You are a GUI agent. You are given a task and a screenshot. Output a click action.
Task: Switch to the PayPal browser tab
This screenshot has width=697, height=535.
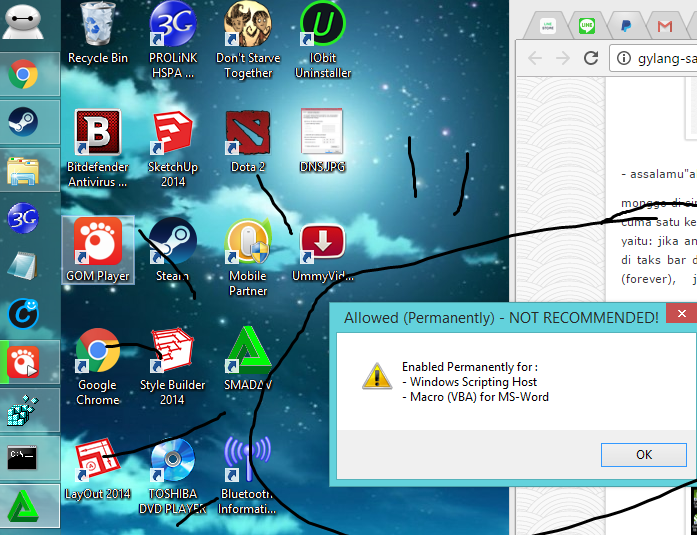click(626, 26)
